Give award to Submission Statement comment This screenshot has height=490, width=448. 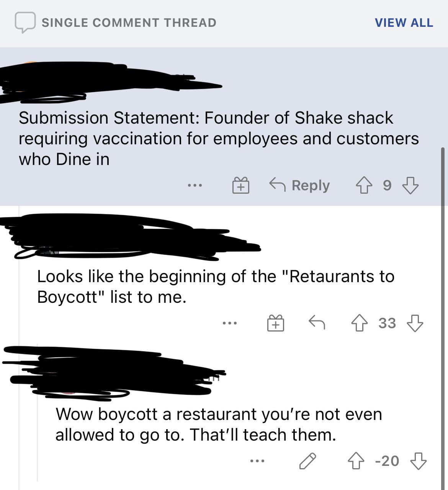click(x=241, y=186)
